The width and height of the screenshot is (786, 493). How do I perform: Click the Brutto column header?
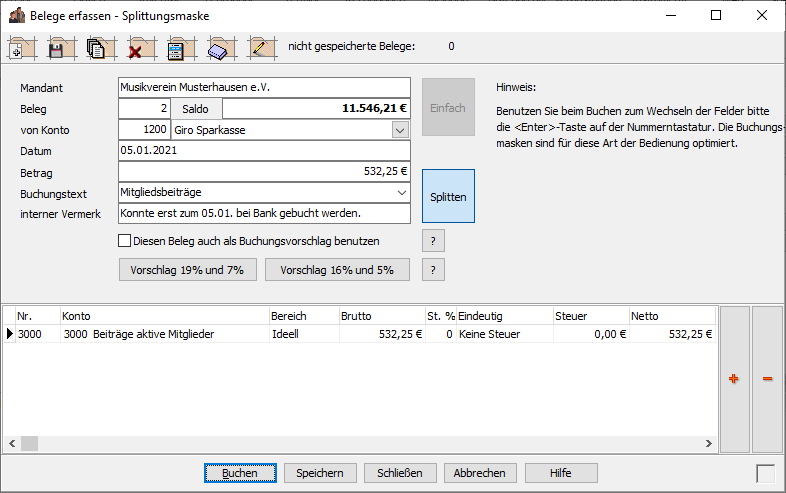(x=380, y=316)
